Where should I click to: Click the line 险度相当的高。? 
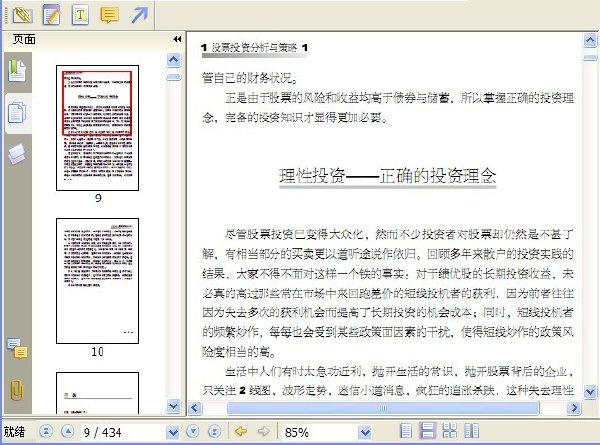point(239,352)
